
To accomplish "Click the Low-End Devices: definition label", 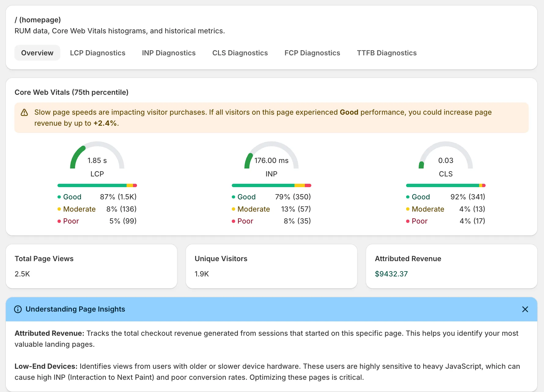I will [46, 366].
